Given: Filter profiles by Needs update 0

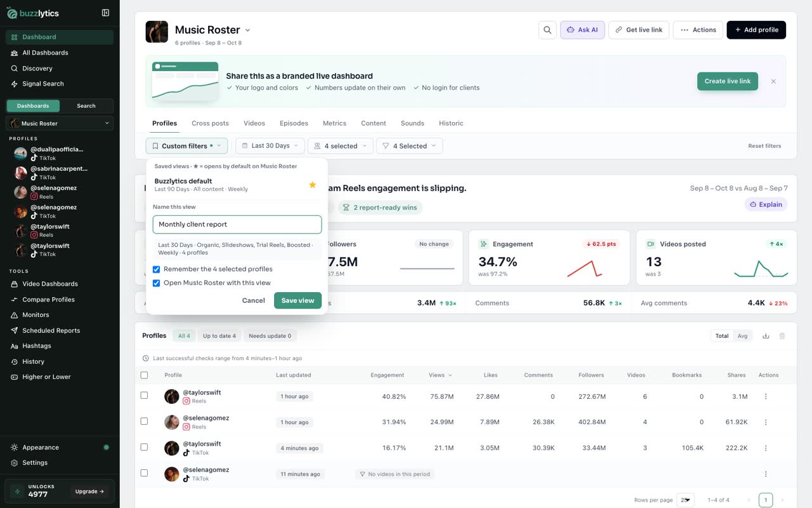Looking at the screenshot, I should (x=270, y=336).
